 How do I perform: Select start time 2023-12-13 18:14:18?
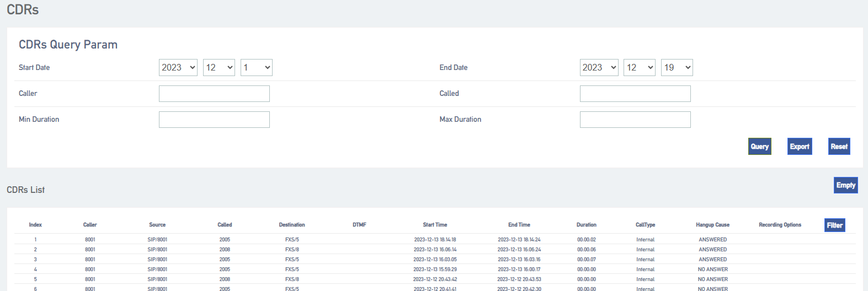click(x=435, y=240)
